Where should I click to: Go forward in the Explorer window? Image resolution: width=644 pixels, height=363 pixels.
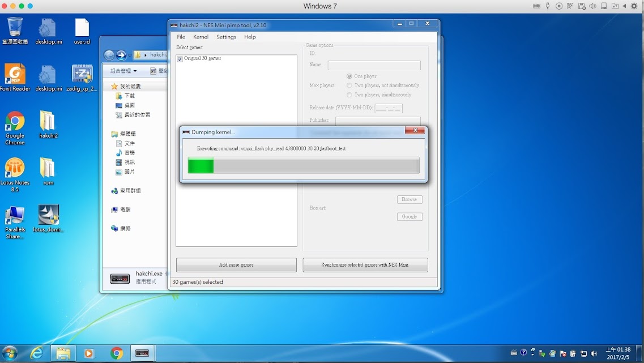pos(121,54)
